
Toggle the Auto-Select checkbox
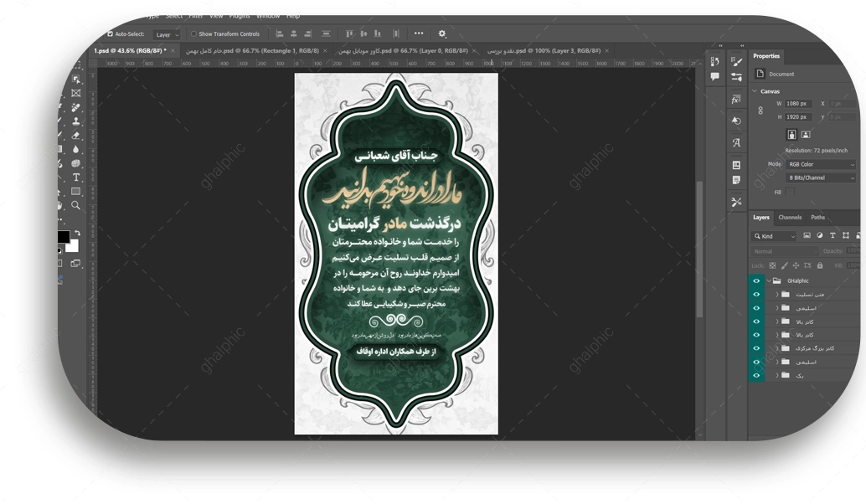click(x=110, y=34)
